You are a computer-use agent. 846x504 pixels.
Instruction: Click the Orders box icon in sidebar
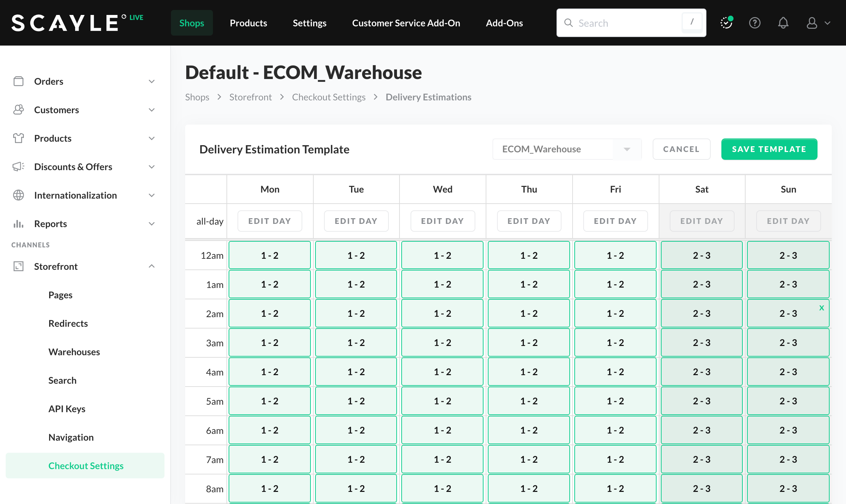click(19, 82)
